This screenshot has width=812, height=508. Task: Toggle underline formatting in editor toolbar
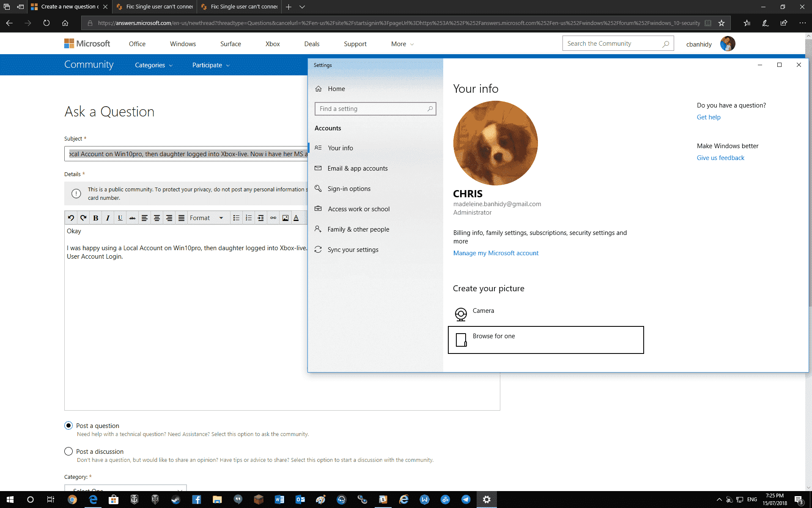click(120, 218)
